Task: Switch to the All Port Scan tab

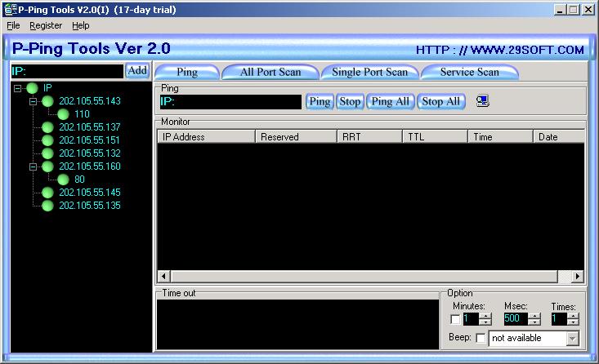Action: [x=270, y=72]
